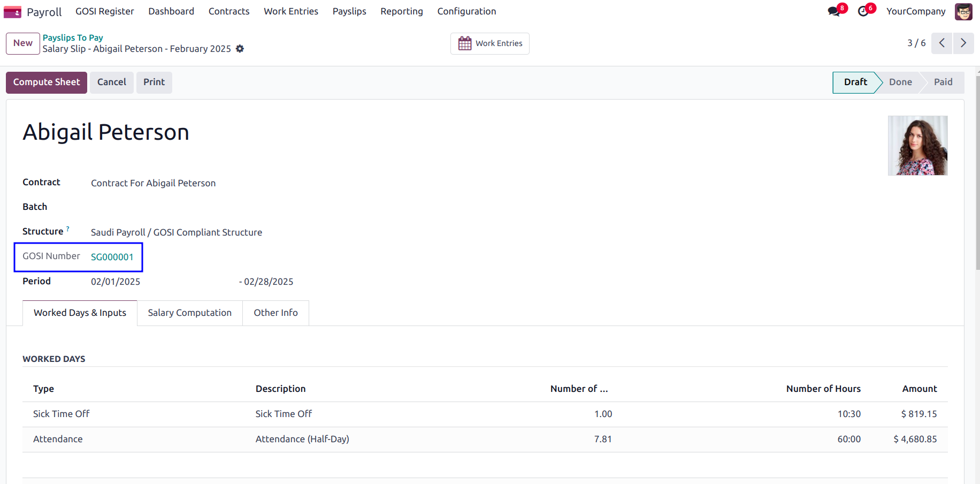Image resolution: width=980 pixels, height=484 pixels.
Task: Open the gear actions menu next to title
Action: [x=240, y=49]
